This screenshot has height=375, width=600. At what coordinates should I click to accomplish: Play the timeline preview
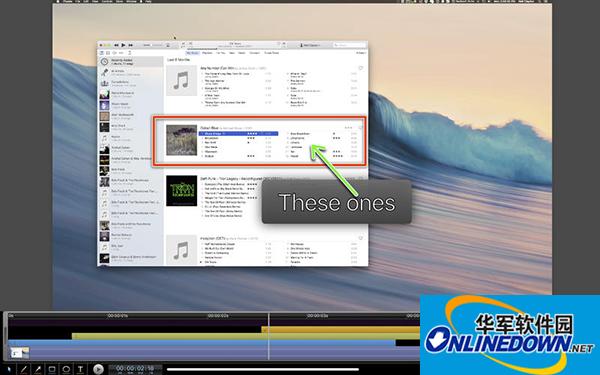(98, 369)
